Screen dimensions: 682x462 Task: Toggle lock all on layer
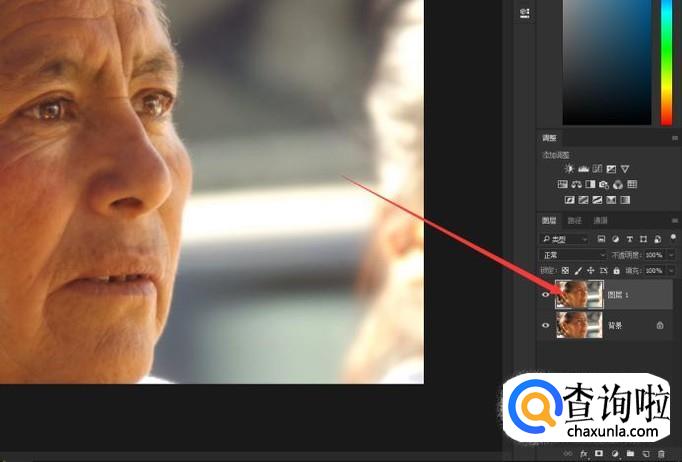(x=616, y=271)
